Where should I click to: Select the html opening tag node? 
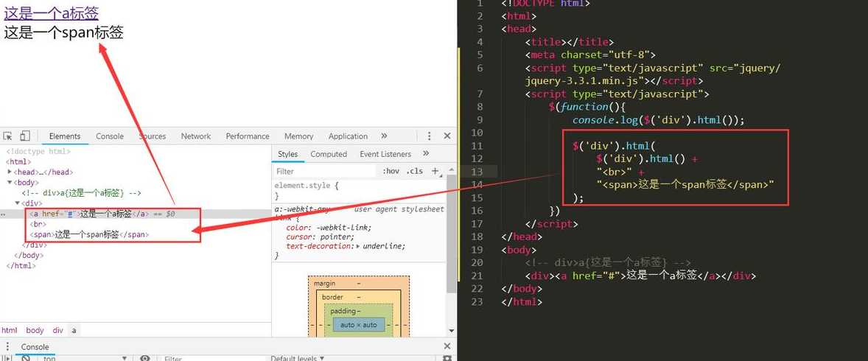(18, 161)
